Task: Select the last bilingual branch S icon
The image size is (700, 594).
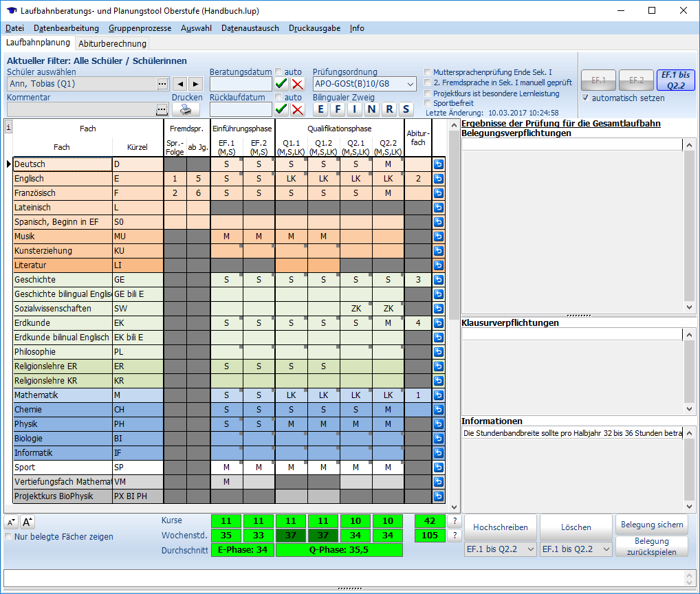Action: (x=406, y=109)
